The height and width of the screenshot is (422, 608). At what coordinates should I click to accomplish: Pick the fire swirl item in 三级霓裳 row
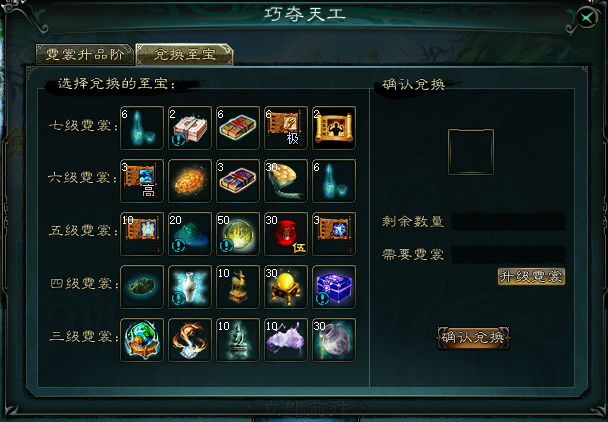click(190, 340)
